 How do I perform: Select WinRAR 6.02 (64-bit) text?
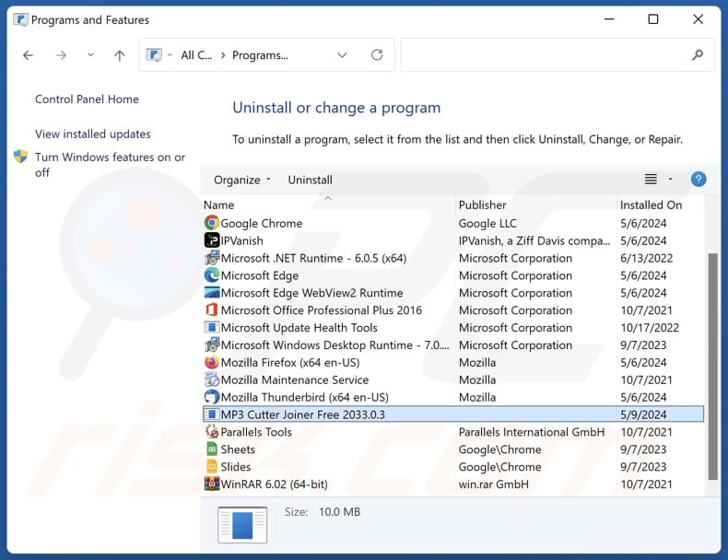point(274,484)
